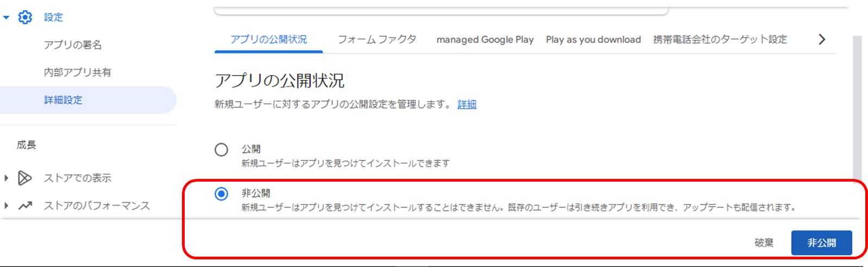Open 携帯電話会社のターゲット設定 tab
Viewport: 868px width, 267px height.
(720, 40)
